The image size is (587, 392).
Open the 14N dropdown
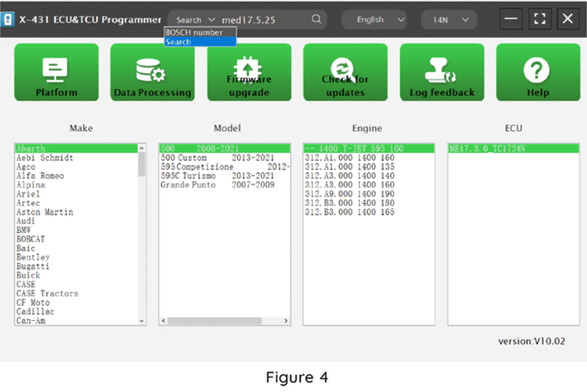(449, 20)
